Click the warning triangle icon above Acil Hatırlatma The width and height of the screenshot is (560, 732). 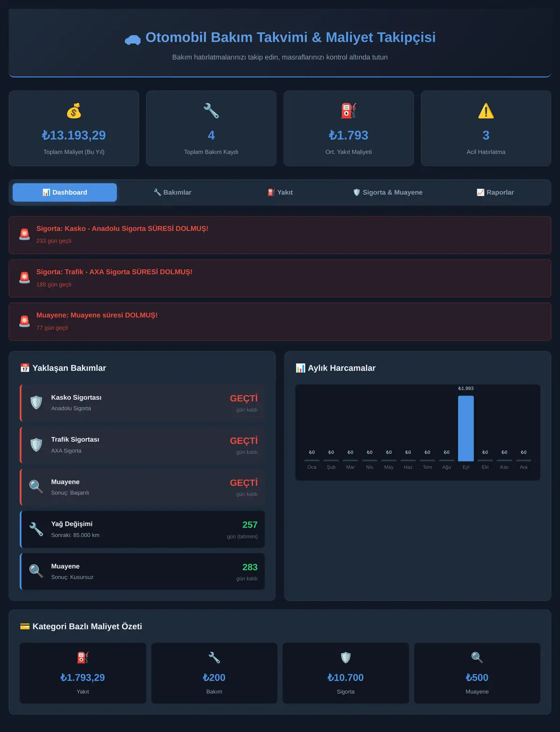pyautogui.click(x=486, y=111)
